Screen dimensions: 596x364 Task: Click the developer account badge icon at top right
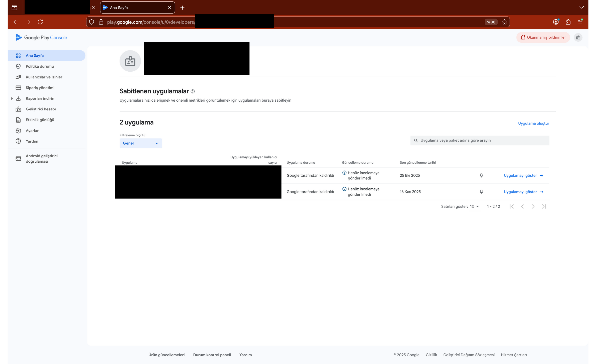click(578, 37)
